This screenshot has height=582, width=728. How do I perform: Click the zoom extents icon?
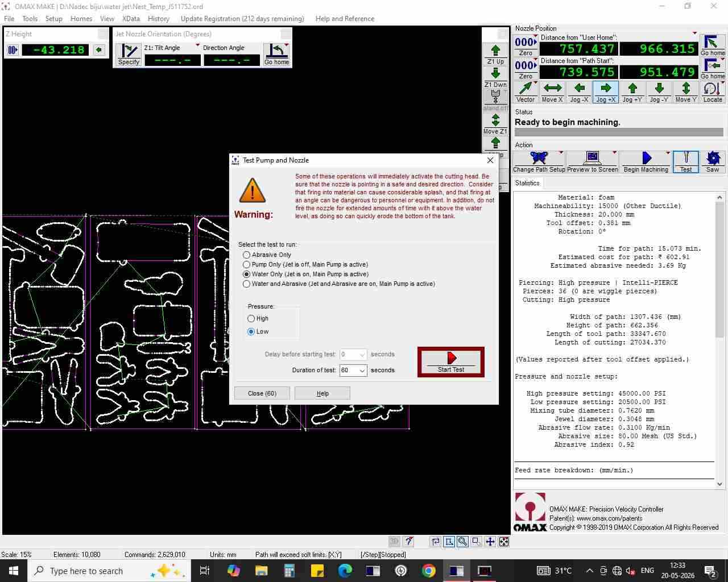tap(504, 542)
